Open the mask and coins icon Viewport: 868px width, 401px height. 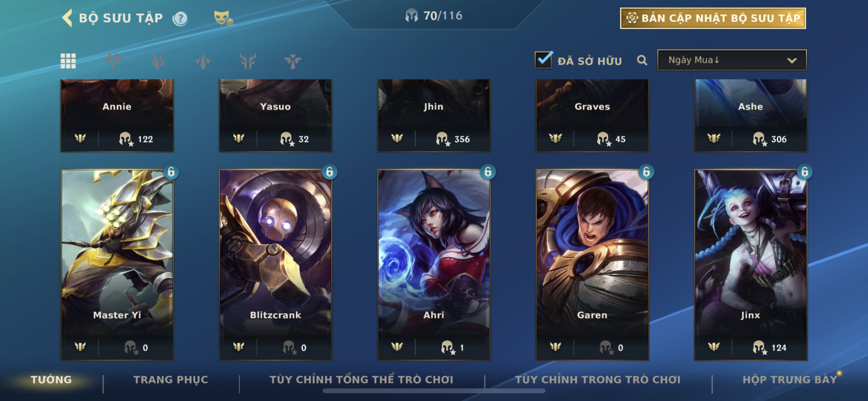pos(223,18)
